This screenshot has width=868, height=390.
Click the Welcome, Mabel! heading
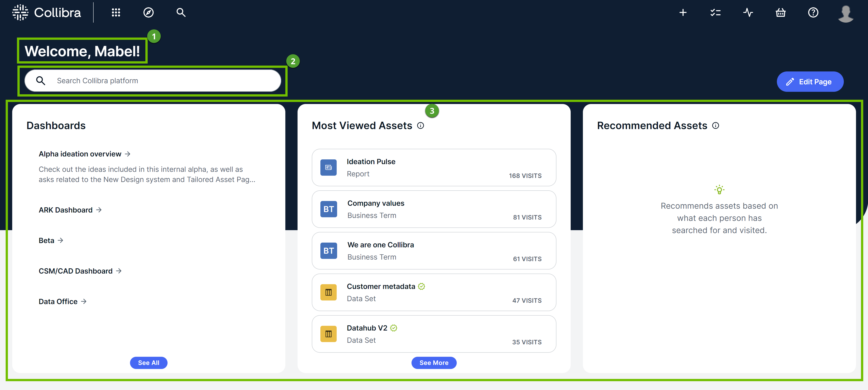(x=82, y=51)
